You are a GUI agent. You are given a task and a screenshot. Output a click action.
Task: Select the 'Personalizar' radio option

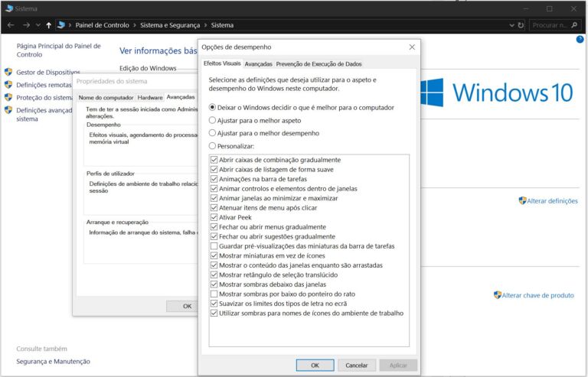pos(212,145)
